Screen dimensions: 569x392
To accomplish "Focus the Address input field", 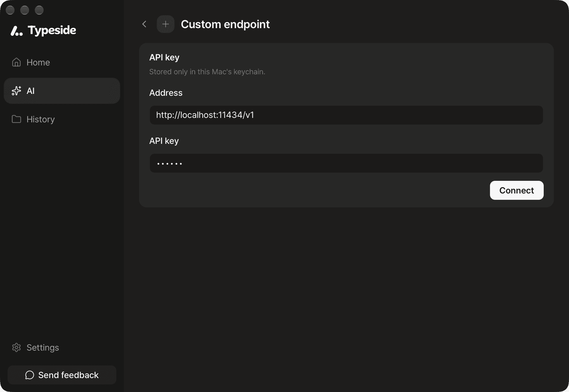I will point(346,115).
